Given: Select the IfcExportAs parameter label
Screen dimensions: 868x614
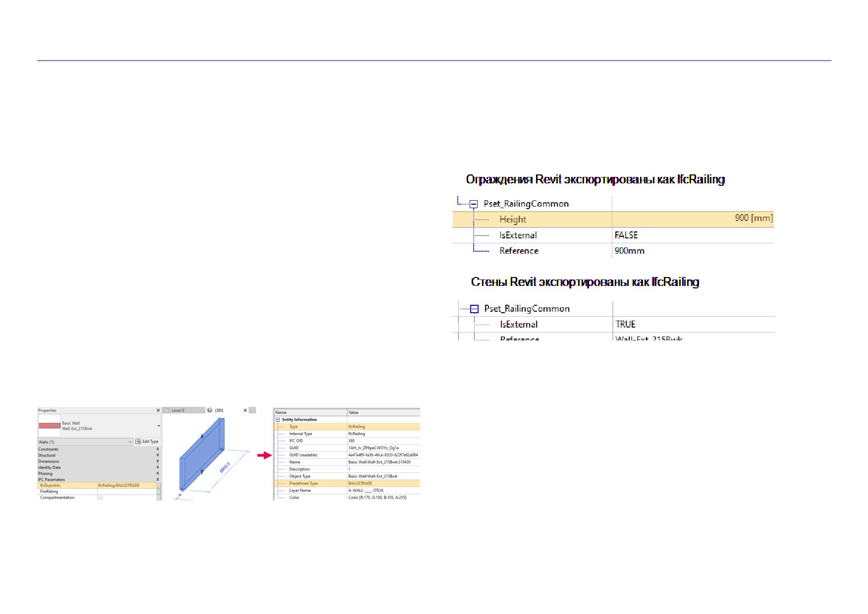Looking at the screenshot, I should (x=50, y=486).
